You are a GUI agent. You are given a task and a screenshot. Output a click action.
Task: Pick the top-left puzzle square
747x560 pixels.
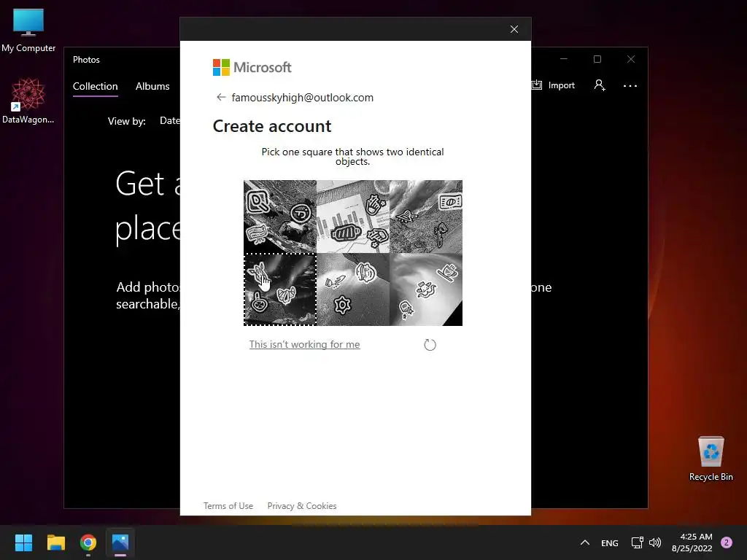280,216
